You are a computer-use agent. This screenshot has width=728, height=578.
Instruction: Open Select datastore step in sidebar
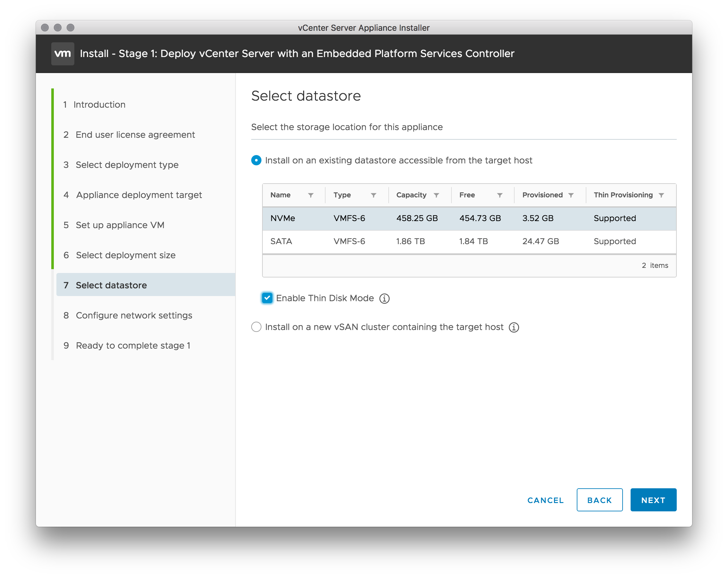click(x=146, y=285)
